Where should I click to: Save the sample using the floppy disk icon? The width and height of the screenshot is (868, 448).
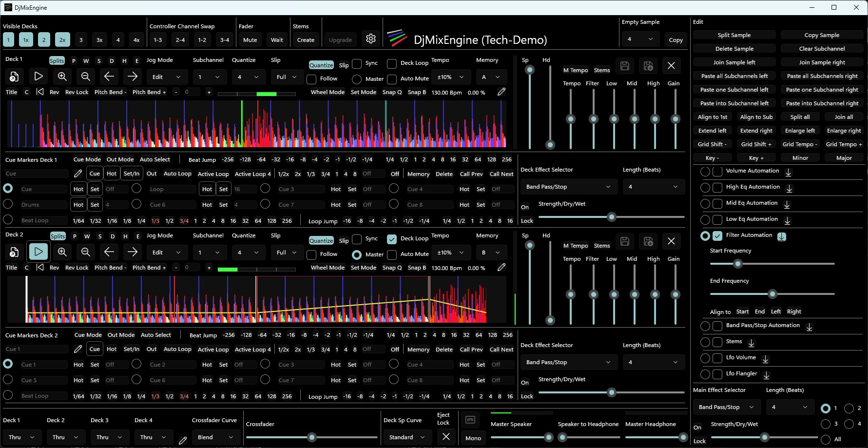click(625, 65)
